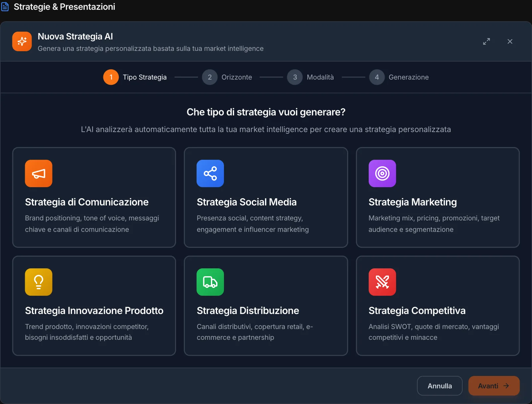Click the Avanti button
The image size is (532, 404).
click(494, 386)
